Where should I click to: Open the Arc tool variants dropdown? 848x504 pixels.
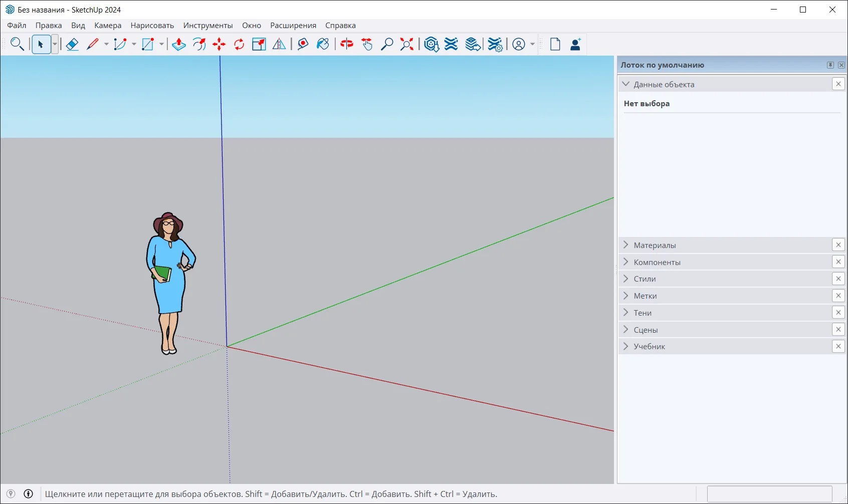pos(134,44)
